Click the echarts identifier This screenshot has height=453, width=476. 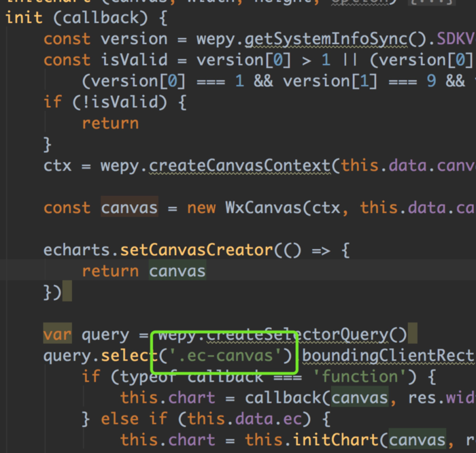coord(76,250)
